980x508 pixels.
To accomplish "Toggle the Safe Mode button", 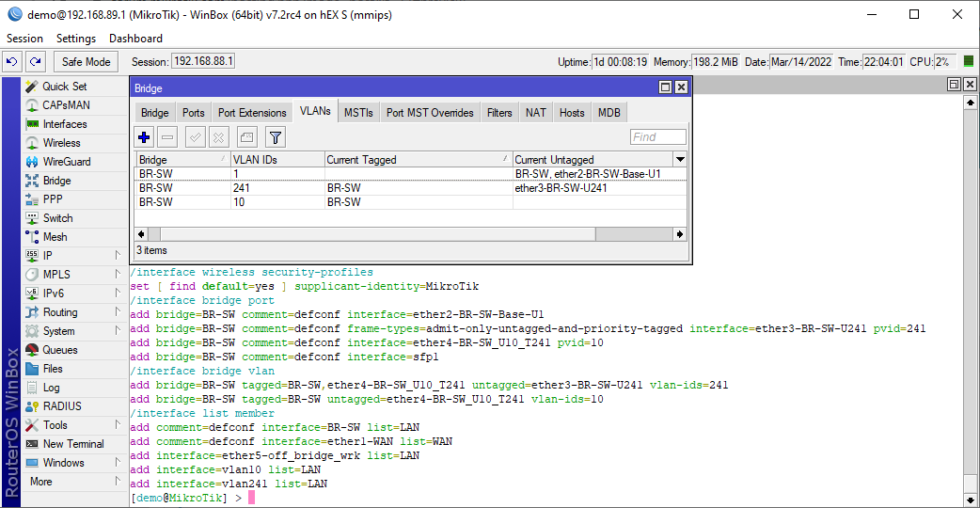I will click(x=86, y=62).
